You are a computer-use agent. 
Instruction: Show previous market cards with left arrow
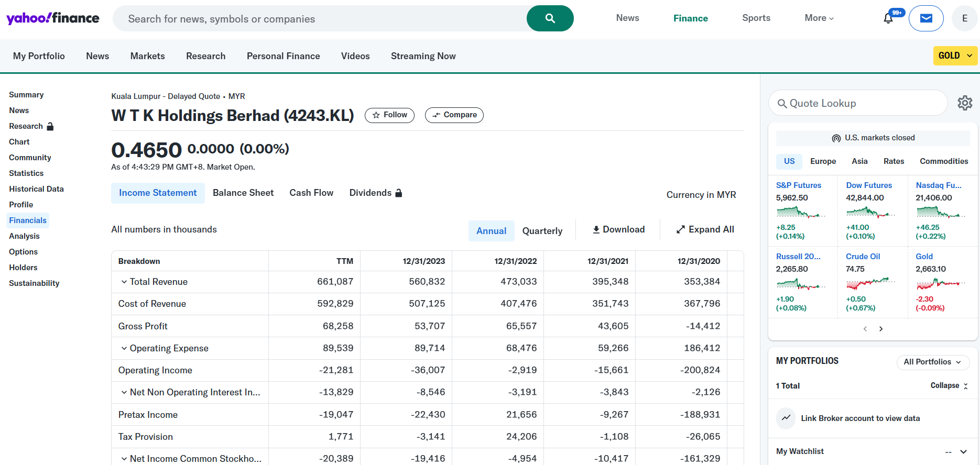click(x=865, y=329)
